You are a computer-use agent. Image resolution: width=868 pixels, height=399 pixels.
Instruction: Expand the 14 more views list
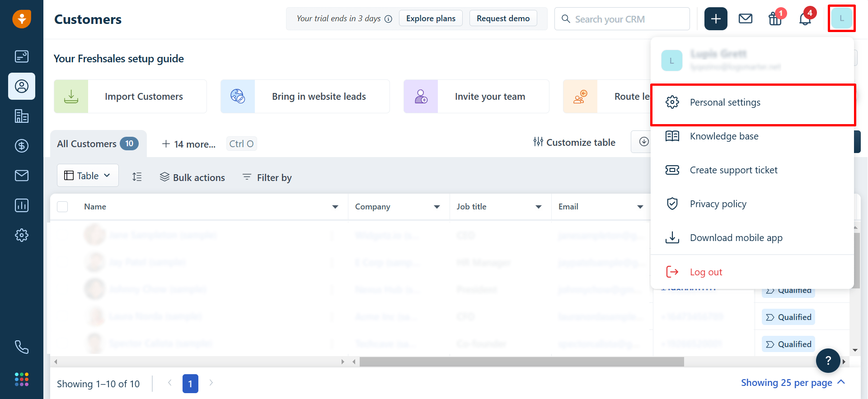189,144
